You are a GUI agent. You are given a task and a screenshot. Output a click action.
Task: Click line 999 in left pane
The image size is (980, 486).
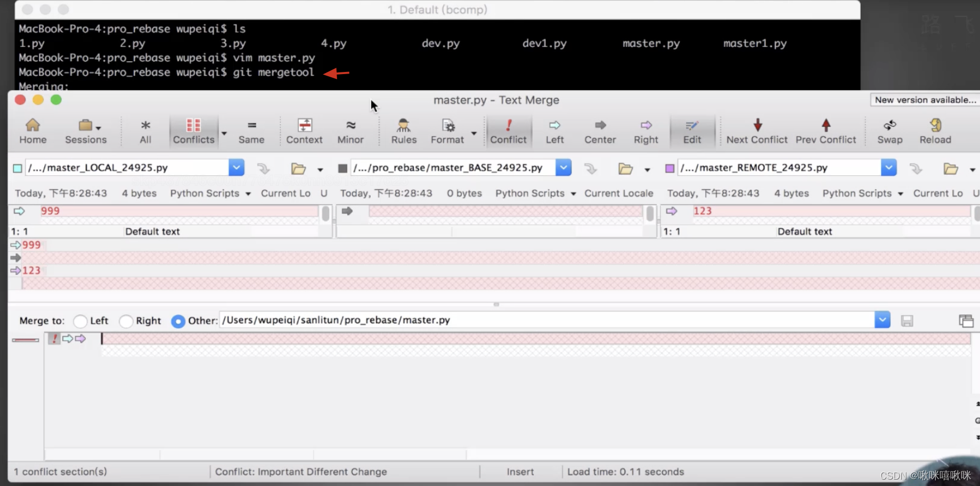(179, 211)
